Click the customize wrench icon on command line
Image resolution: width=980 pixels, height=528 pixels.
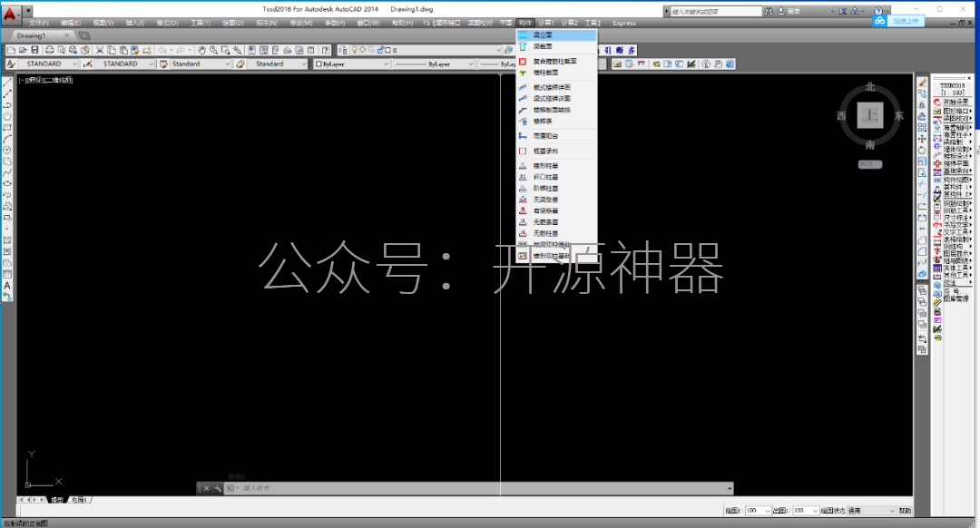click(218, 488)
